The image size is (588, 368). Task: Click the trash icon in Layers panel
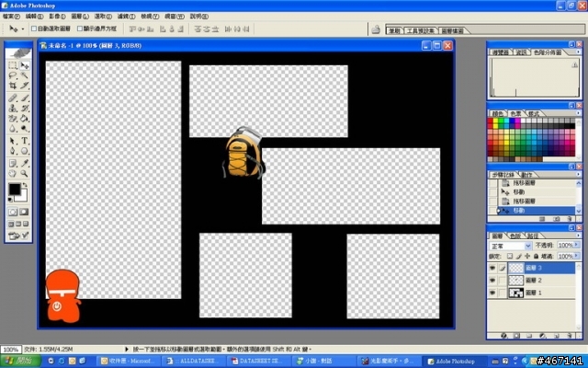pyautogui.click(x=570, y=336)
